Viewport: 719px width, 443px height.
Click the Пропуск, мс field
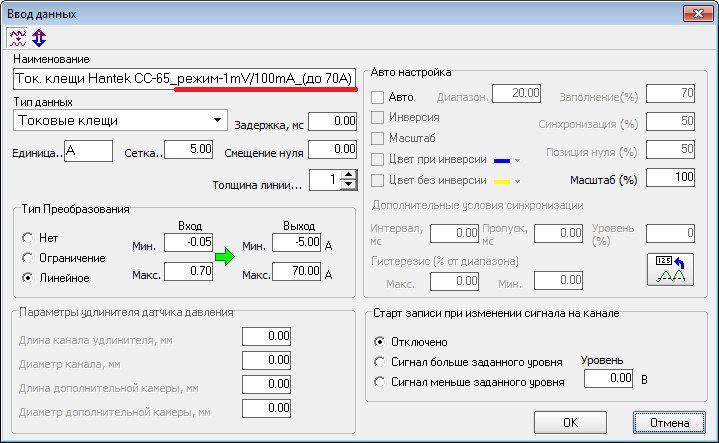pos(559,233)
